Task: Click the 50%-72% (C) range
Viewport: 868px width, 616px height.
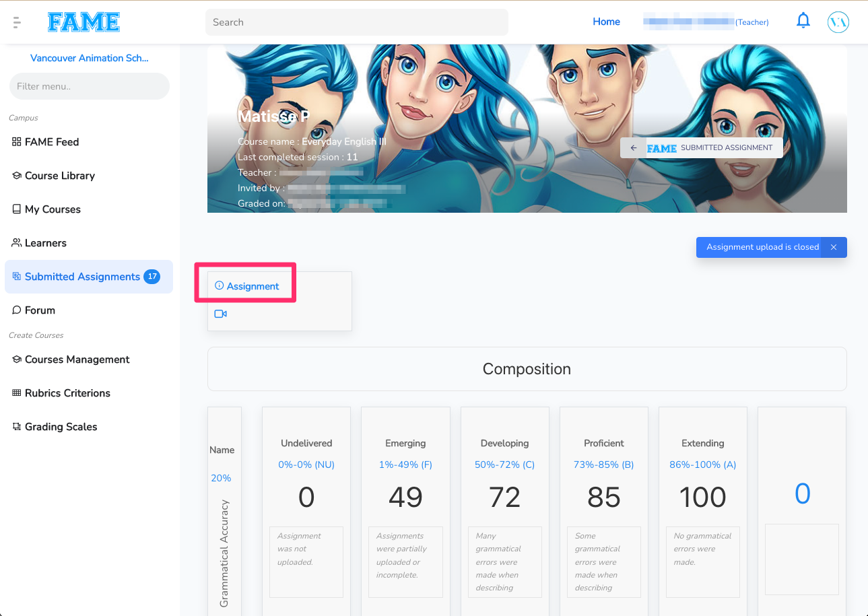Action: pos(505,465)
